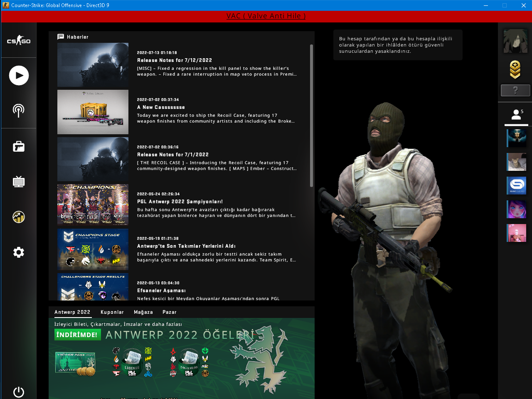
Task: Click the 7/12/2022 release notes thumbnail
Action: pyautogui.click(x=93, y=65)
